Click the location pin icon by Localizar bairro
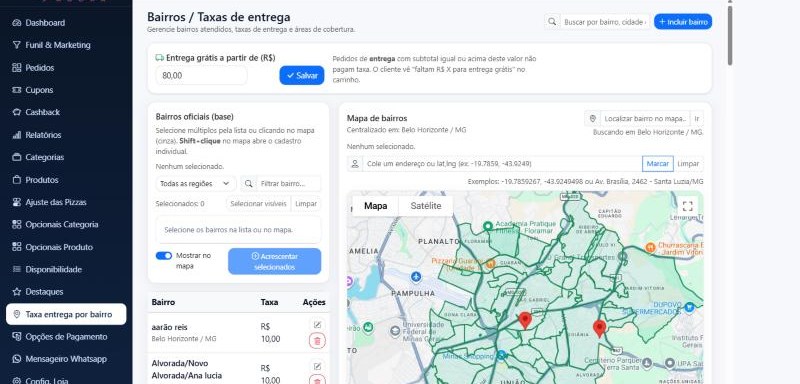This screenshot has width=800, height=384. click(x=592, y=118)
